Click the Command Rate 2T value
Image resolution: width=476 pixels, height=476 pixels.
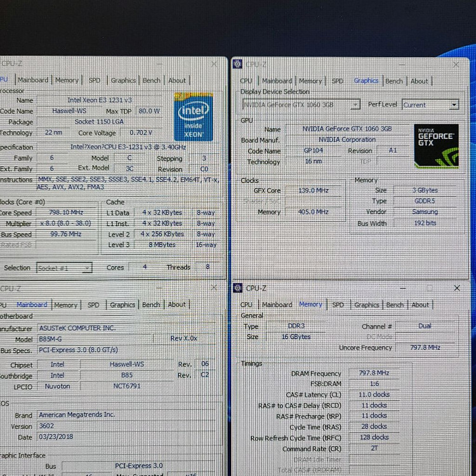click(374, 448)
